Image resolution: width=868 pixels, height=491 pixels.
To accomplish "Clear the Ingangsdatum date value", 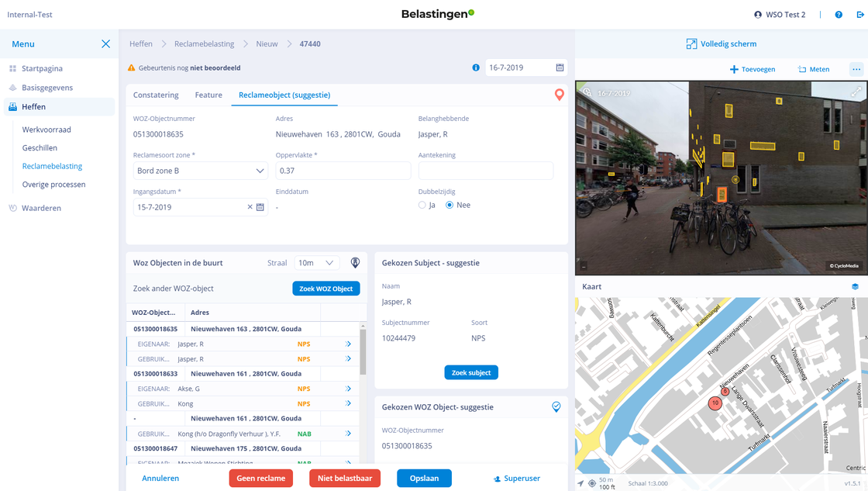I will tap(250, 207).
